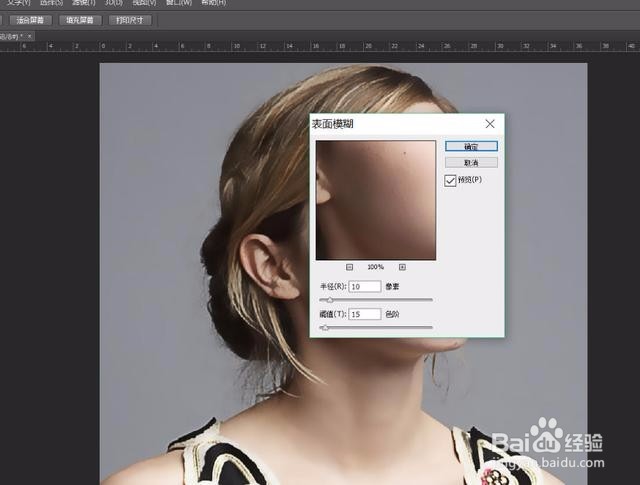Click the 确定 button

tap(471, 146)
